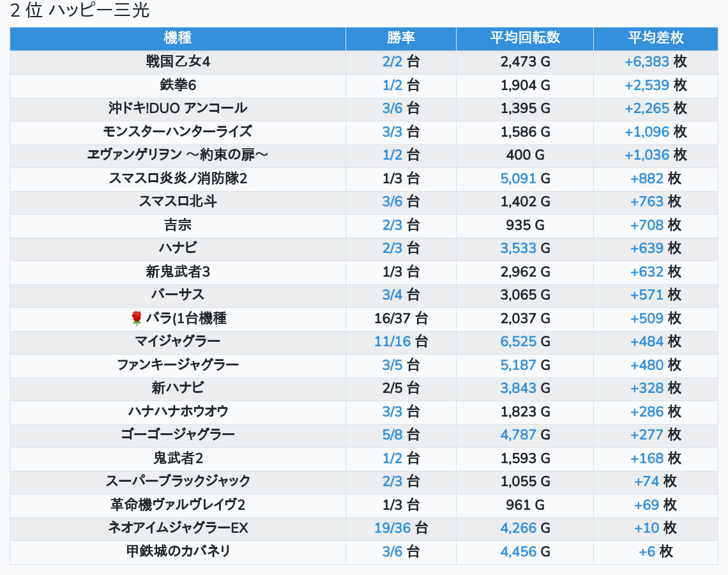Click the 平均差枚 column header
The image size is (728, 575).
pyautogui.click(x=655, y=38)
